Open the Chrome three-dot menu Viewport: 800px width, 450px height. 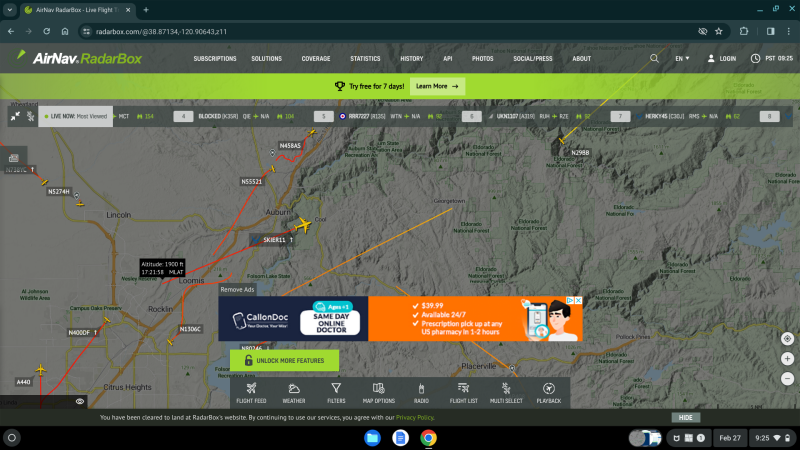click(x=789, y=32)
